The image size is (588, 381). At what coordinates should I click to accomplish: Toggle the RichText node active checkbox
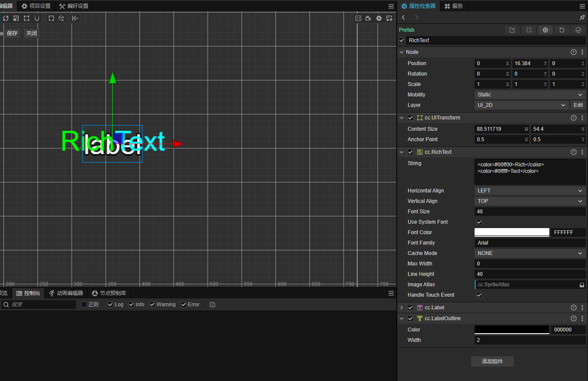coord(402,40)
